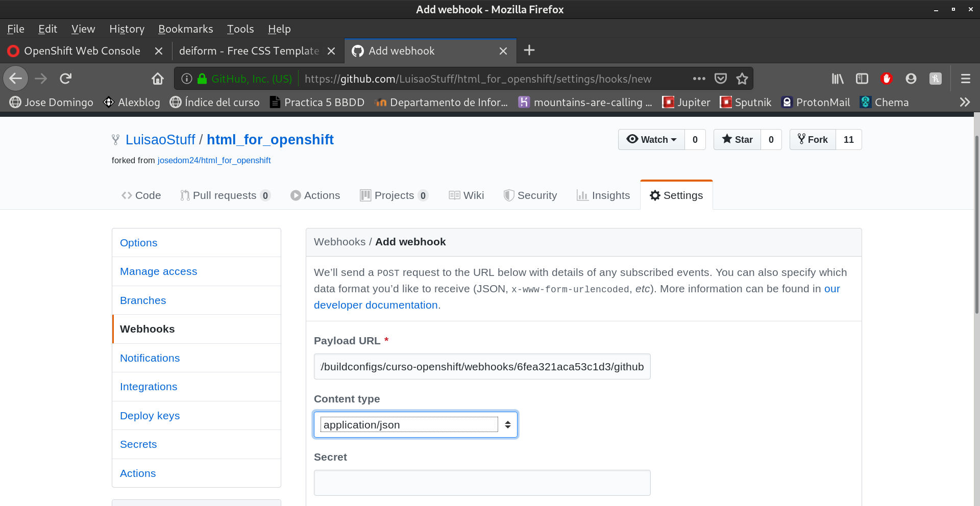Select Deploy keys in settings sidebar
980x506 pixels.
[150, 416]
